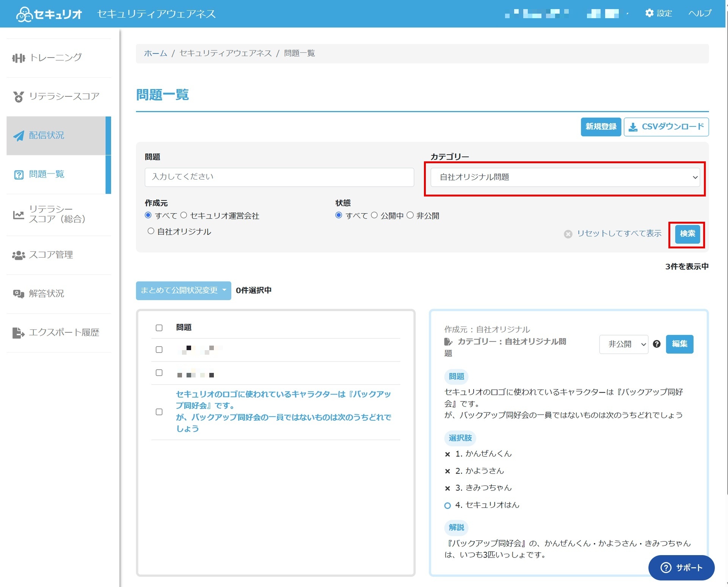Select セキュリオ運営会社 radio button
Image resolution: width=728 pixels, height=587 pixels.
[184, 215]
